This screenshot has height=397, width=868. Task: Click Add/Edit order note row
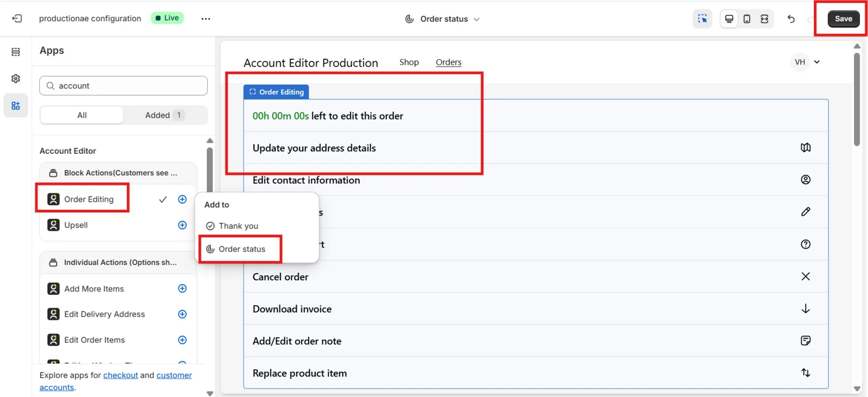click(x=536, y=341)
